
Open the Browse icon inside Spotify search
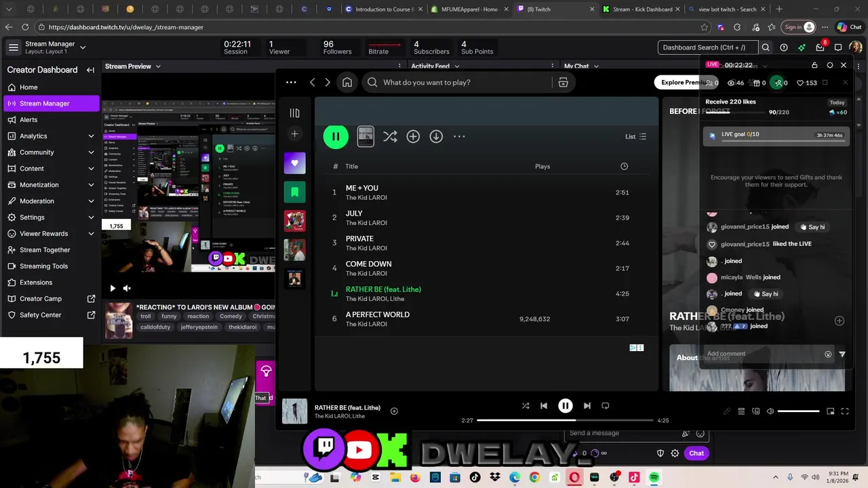click(x=563, y=82)
